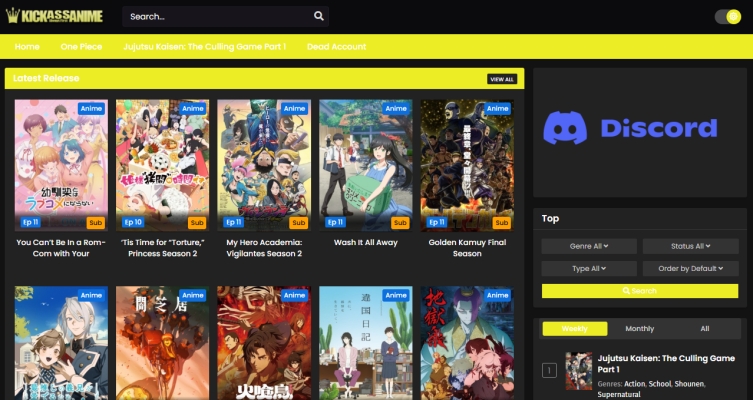The width and height of the screenshot is (753, 400).
Task: Open My Hero Academia Vigilantes poster
Action: coord(264,165)
